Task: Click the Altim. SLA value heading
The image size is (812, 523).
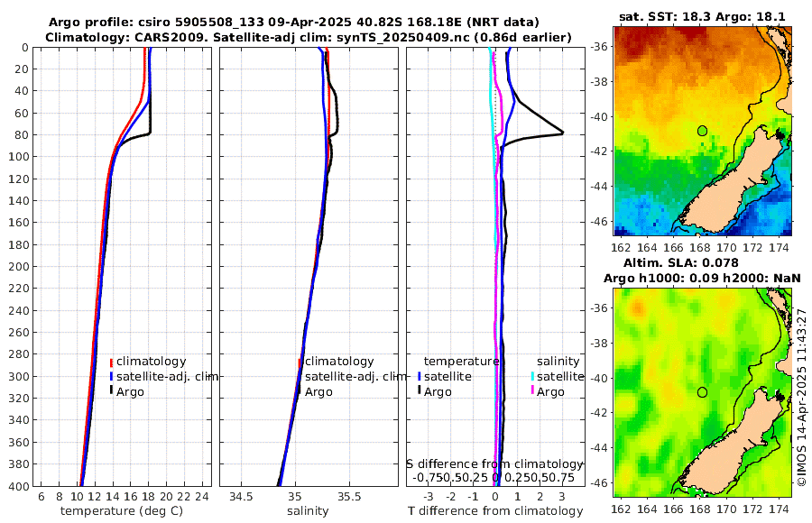Action: pyautogui.click(x=703, y=261)
